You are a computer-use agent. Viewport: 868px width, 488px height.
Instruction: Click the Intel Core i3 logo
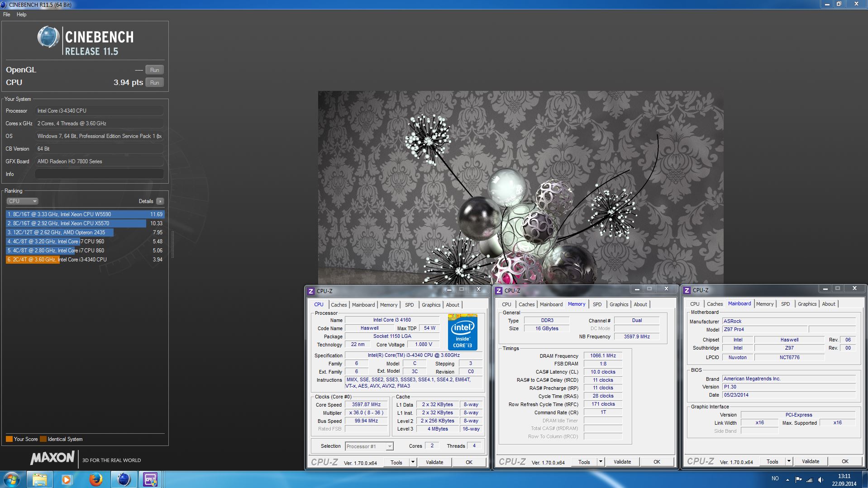point(463,332)
